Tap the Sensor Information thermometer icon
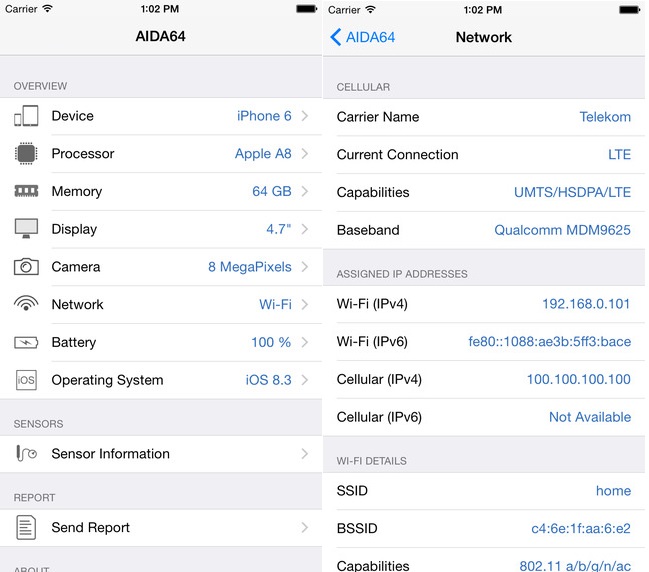Image resolution: width=649 pixels, height=572 pixels. [x=26, y=454]
